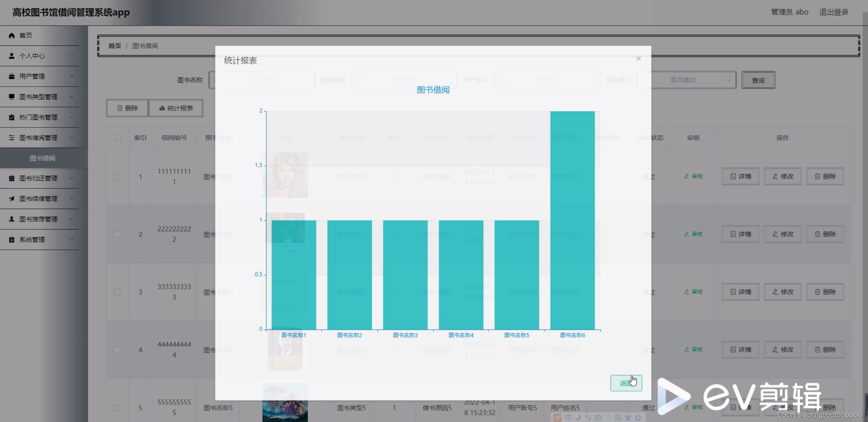Viewport: 868px width, 422px height.
Task: Tick the select-all checkbox in table header
Action: (118, 138)
